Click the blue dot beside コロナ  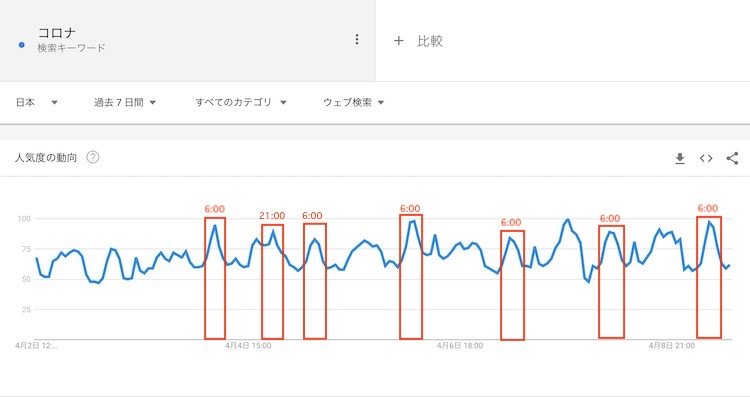21,45
